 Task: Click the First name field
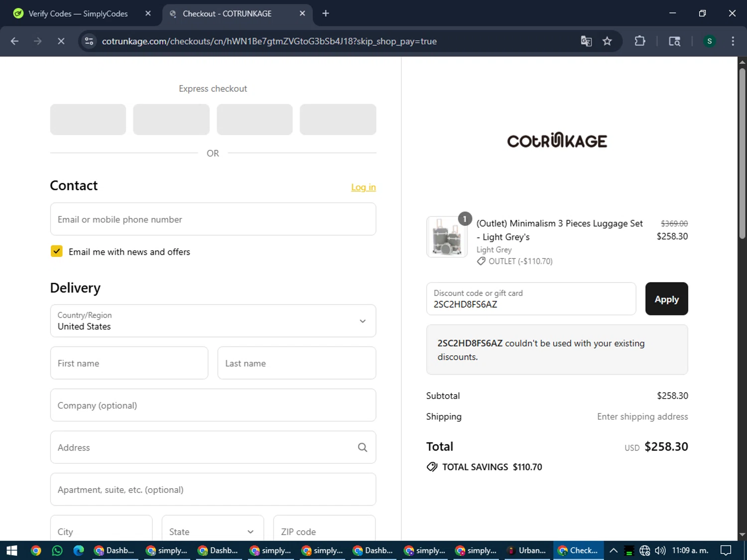129,363
